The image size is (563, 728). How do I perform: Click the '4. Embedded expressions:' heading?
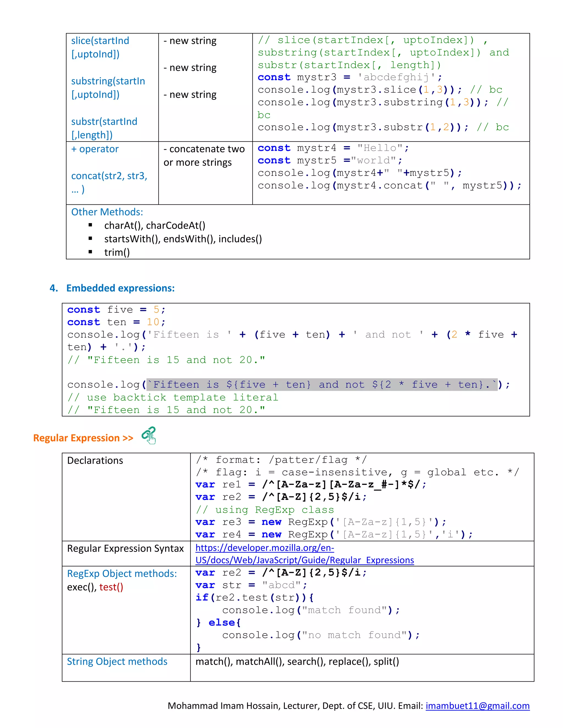coord(112,288)
